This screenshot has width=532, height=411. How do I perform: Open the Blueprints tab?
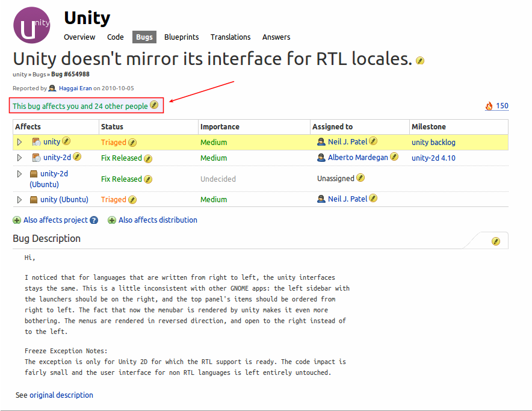click(181, 37)
